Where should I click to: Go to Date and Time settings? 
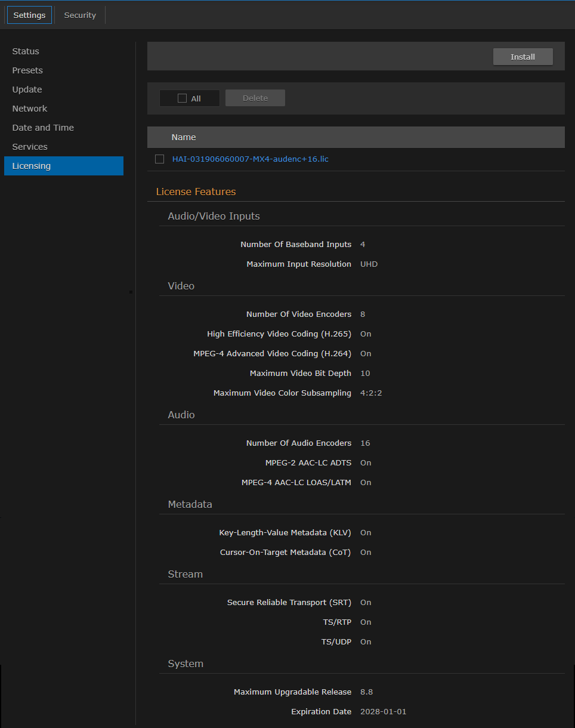(42, 128)
